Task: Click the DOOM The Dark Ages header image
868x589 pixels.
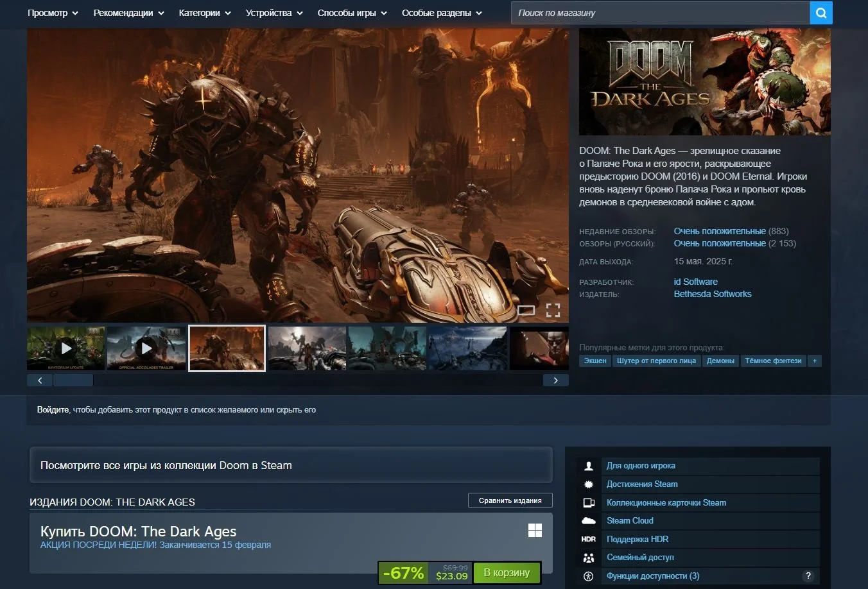Action: (704, 81)
